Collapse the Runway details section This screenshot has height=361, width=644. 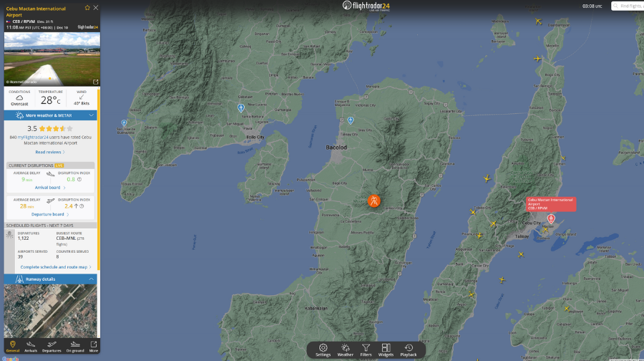51,279
